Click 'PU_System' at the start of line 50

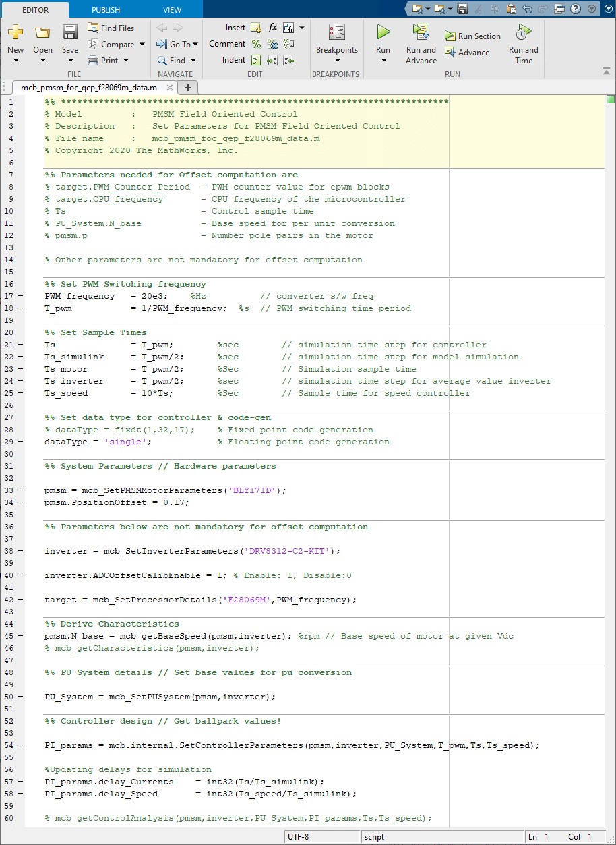click(x=69, y=697)
